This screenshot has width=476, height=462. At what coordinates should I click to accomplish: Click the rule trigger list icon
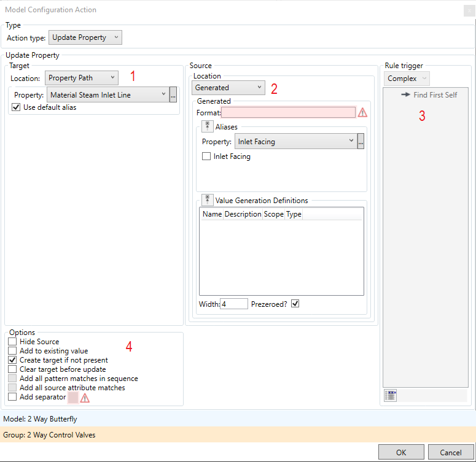tap(390, 396)
